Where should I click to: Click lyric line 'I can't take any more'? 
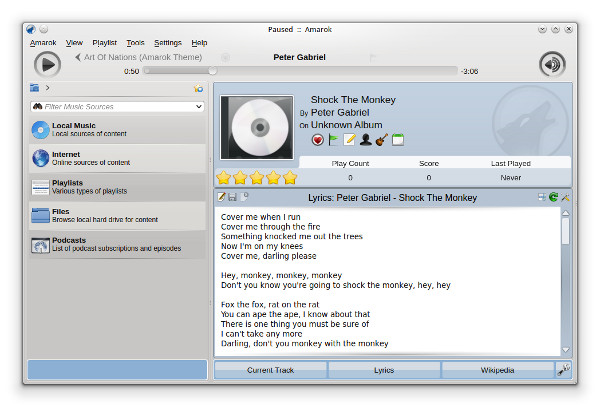coord(261,334)
